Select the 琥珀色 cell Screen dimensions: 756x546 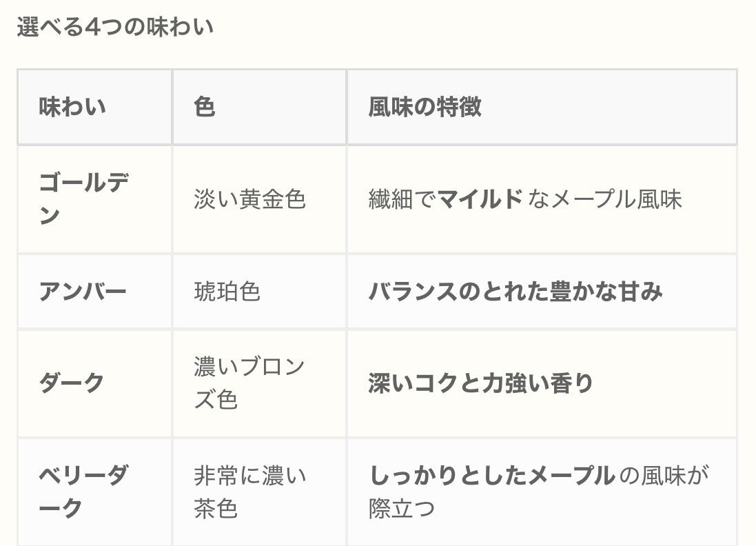click(227, 292)
